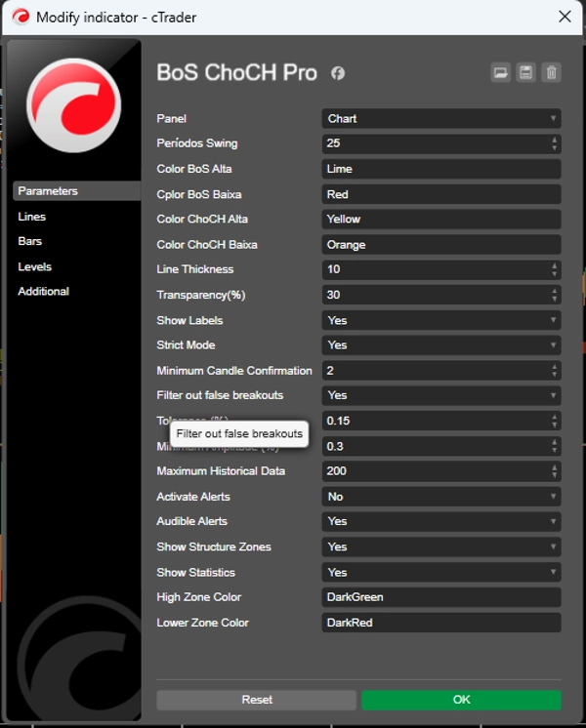Click the Color BoS Alta Lime field
The image size is (586, 728).
tap(441, 169)
